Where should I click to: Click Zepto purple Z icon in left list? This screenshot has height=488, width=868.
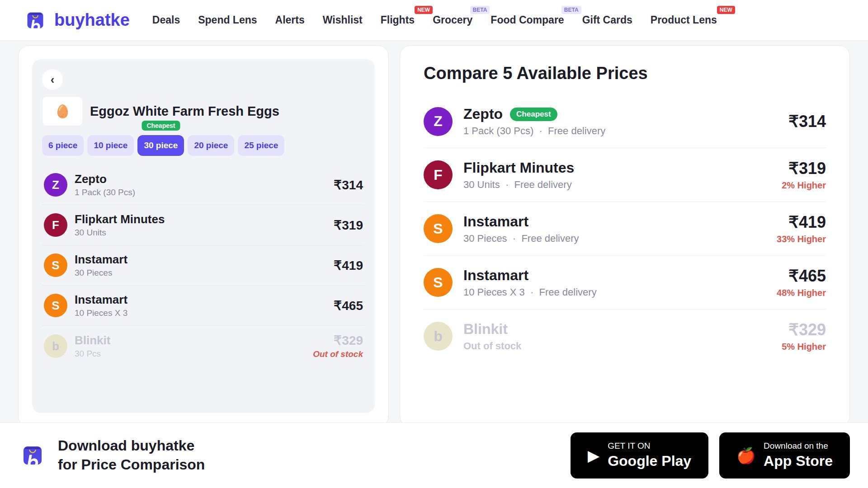[56, 185]
